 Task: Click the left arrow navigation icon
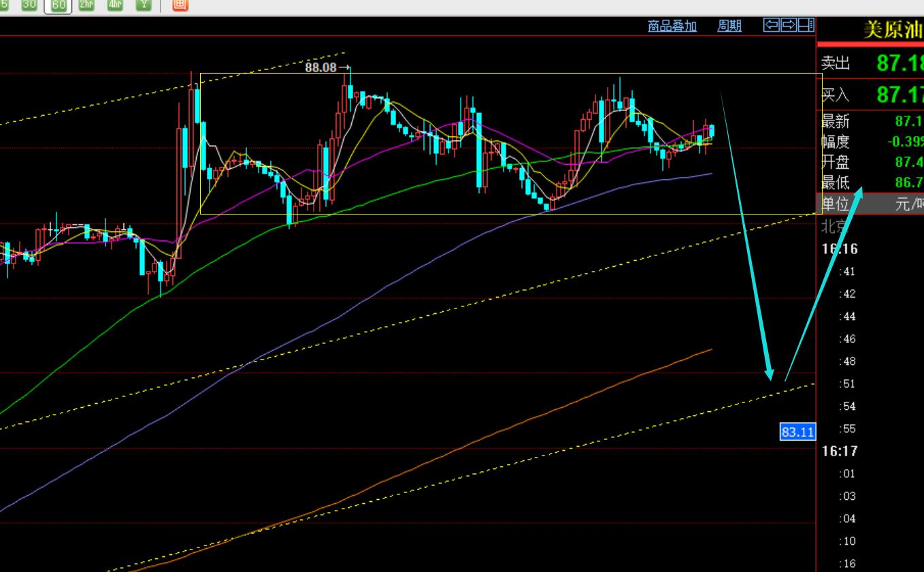tap(772, 26)
